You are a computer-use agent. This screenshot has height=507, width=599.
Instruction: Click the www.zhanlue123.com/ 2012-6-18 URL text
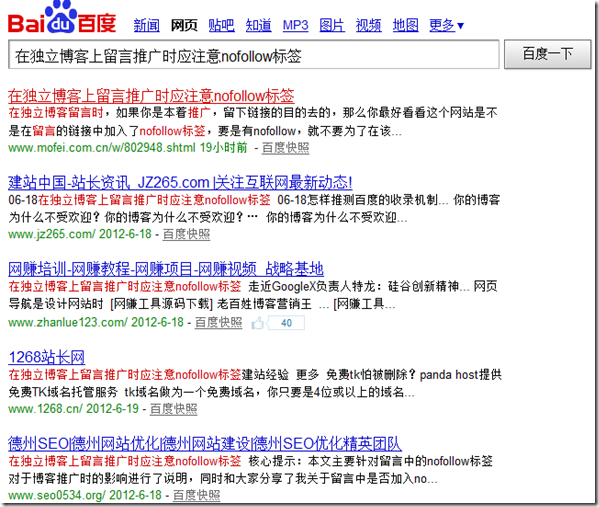(96, 322)
